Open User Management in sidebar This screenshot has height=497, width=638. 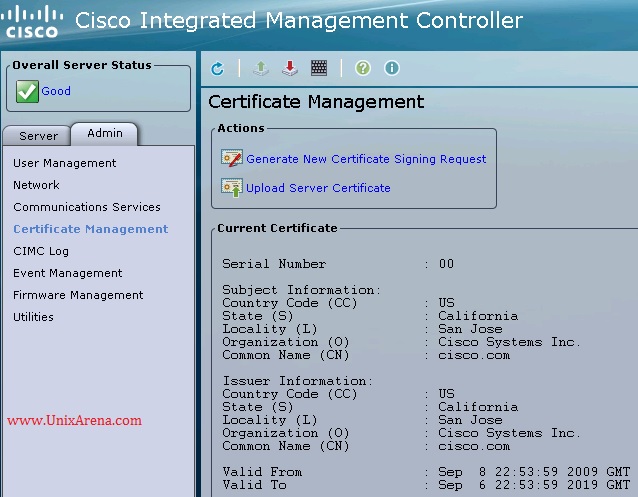pyautogui.click(x=65, y=163)
